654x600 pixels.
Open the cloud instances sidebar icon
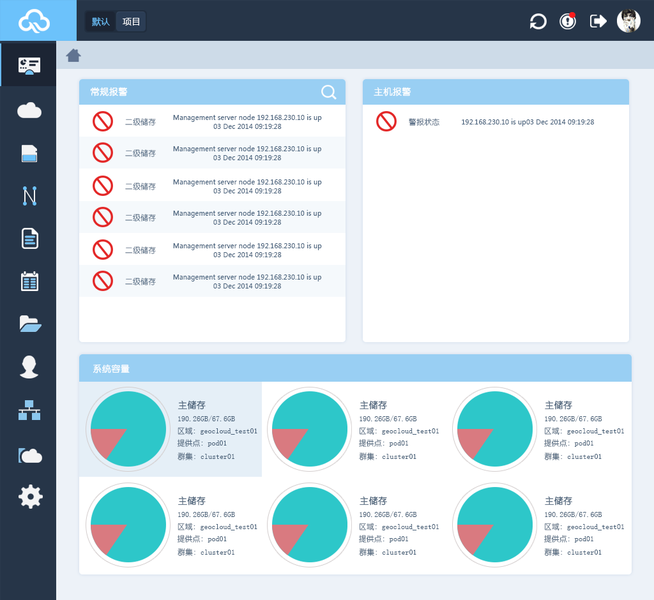29,110
